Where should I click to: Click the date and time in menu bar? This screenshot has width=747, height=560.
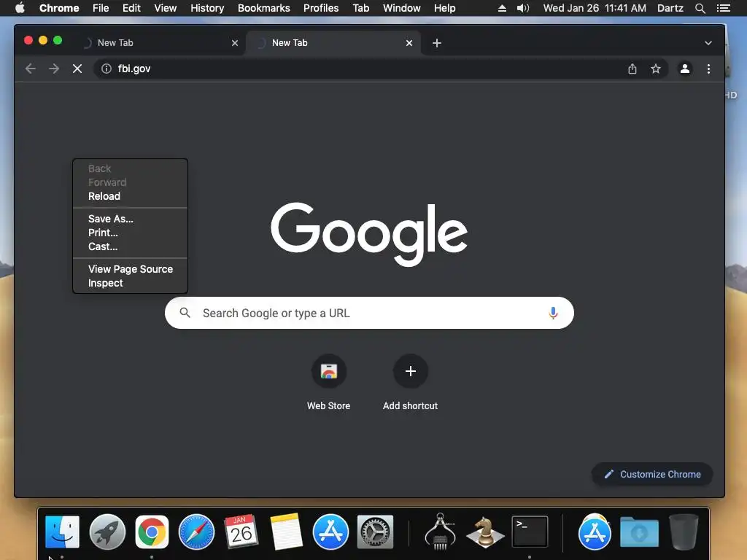tap(595, 8)
